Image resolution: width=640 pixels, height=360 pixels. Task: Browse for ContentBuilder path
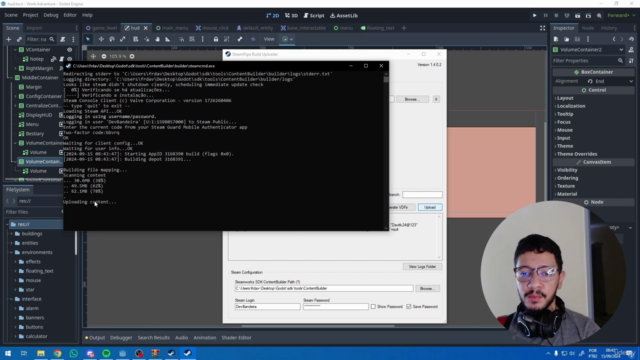427,289
